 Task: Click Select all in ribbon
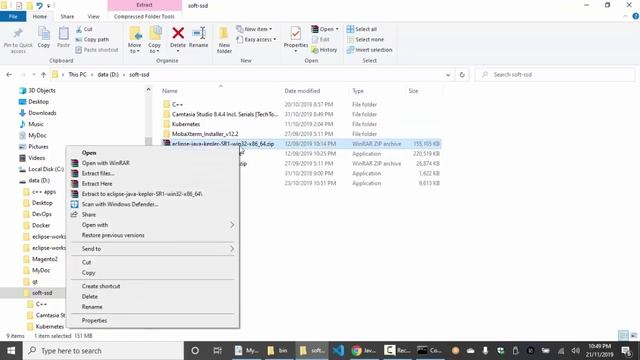(x=362, y=29)
